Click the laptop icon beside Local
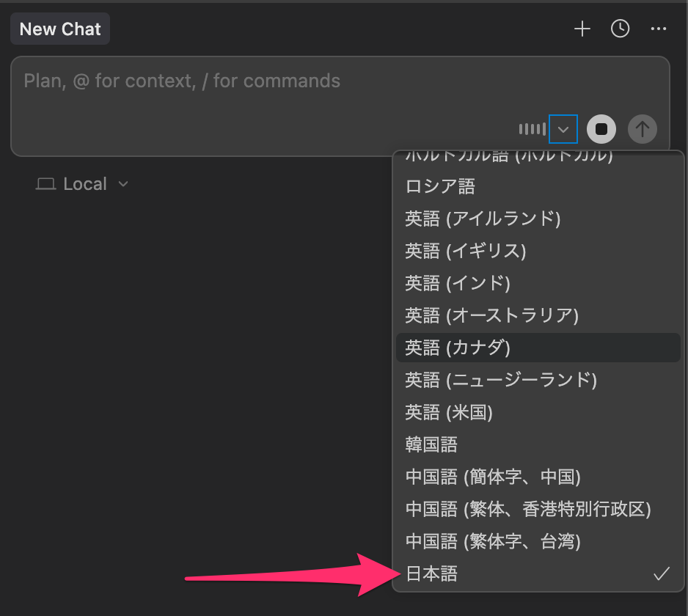The image size is (688, 616). [45, 184]
